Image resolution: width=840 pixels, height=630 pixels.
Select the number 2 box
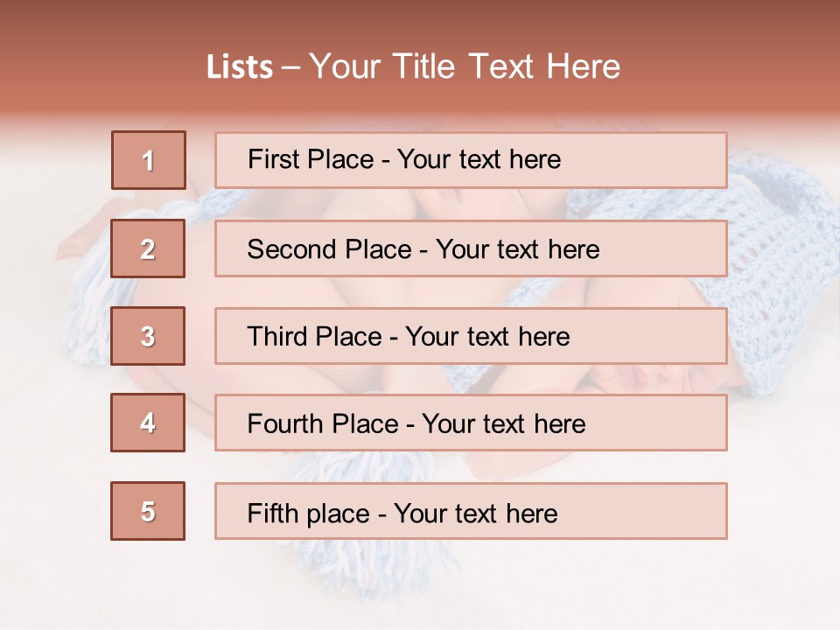tap(148, 248)
